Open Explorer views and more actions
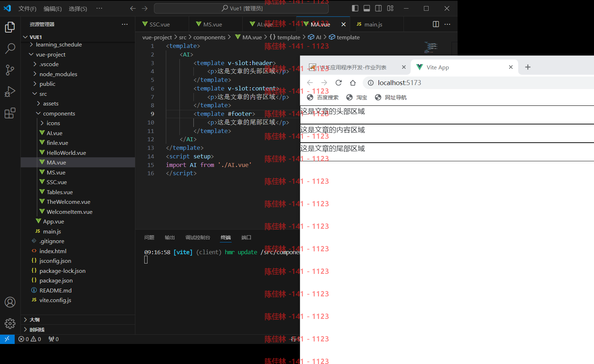 pos(125,24)
